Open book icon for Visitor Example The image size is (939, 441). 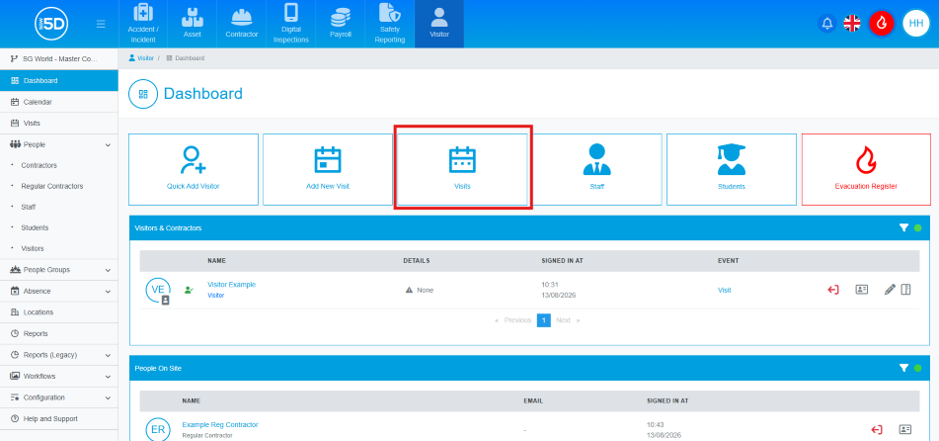[x=905, y=290]
